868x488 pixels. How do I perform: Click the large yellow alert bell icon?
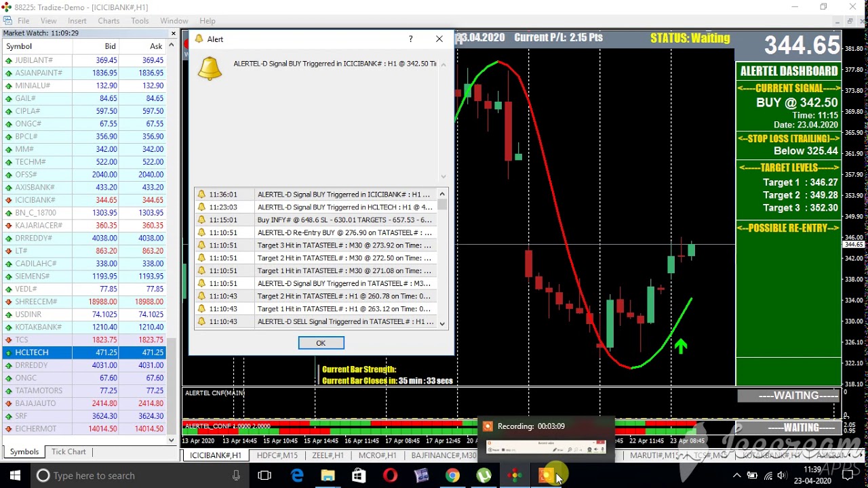click(210, 68)
